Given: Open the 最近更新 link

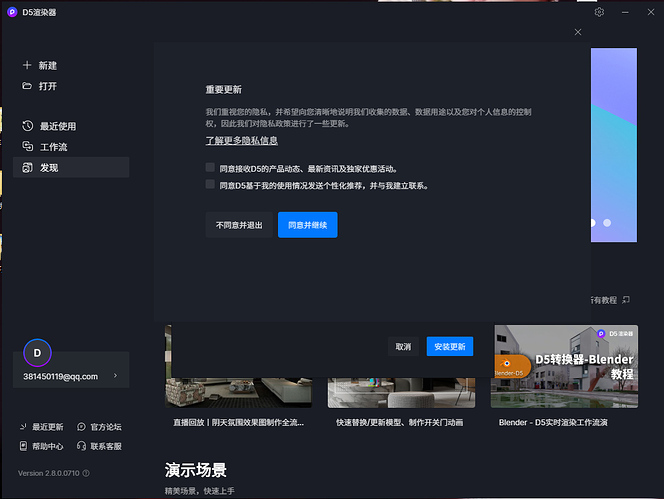Looking at the screenshot, I should coord(47,427).
